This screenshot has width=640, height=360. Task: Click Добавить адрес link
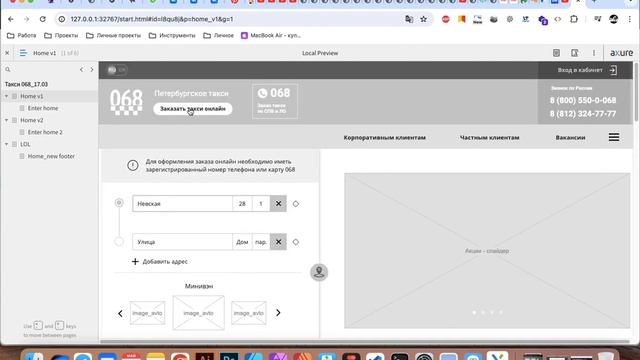coord(165,262)
